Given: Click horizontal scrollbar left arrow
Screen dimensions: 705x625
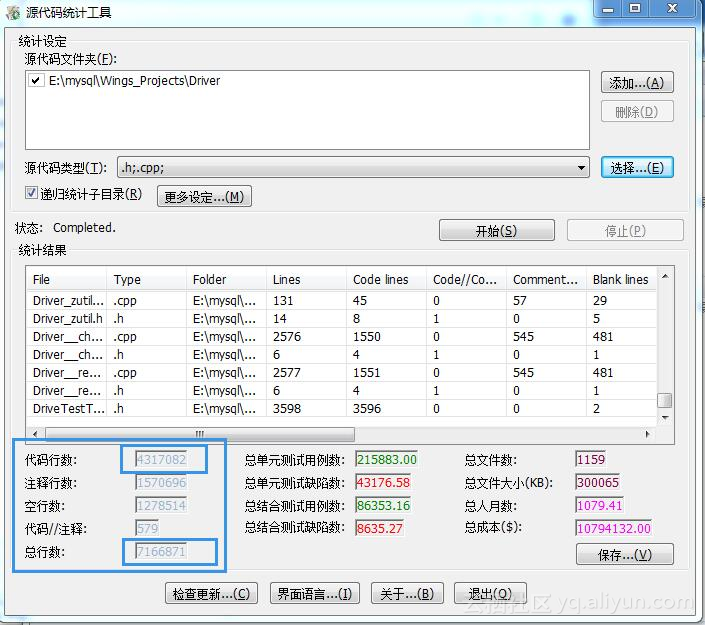Looking at the screenshot, I should [x=35, y=434].
